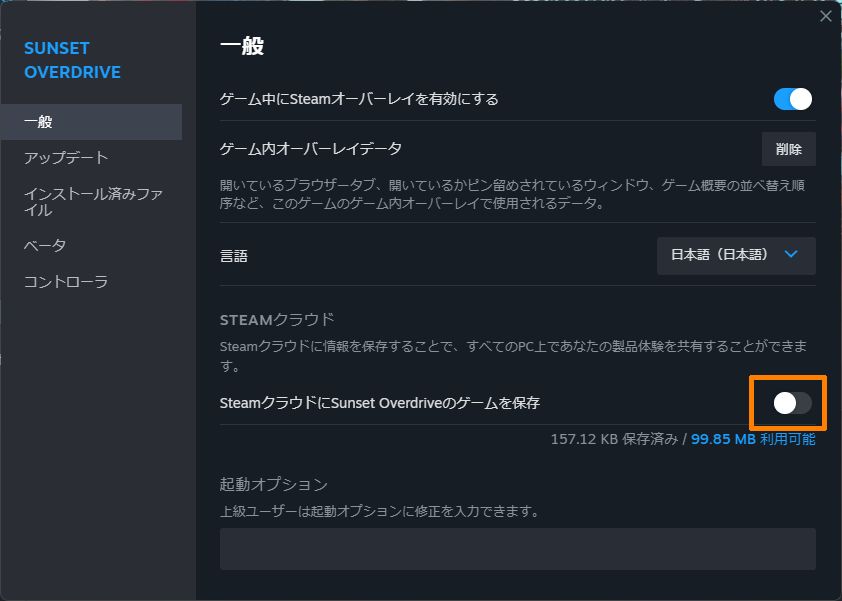This screenshot has height=601, width=842.
Task: Open the 日本語 language dropdown
Action: (735, 255)
